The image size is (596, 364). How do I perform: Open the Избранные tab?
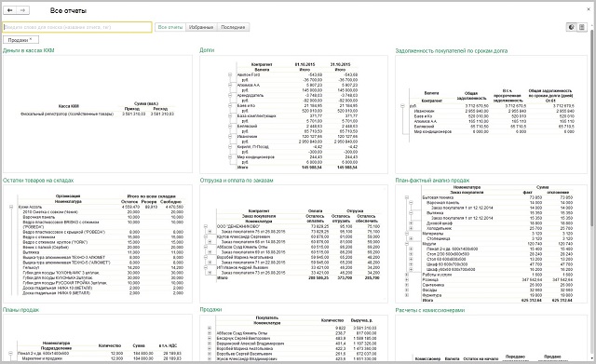tap(201, 27)
